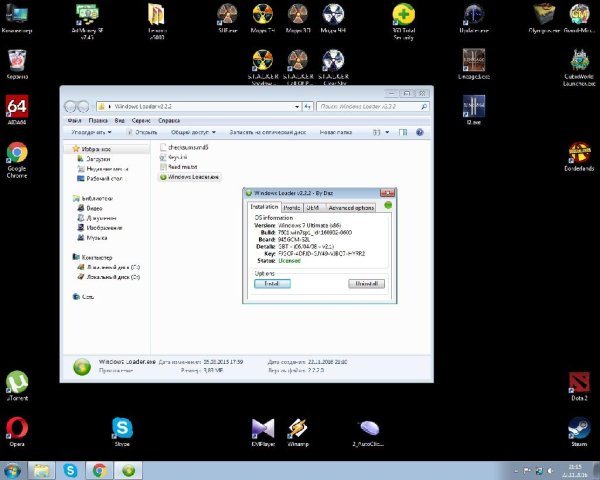
Task: Open the help icon in Explorer toolbar
Action: tap(420, 132)
